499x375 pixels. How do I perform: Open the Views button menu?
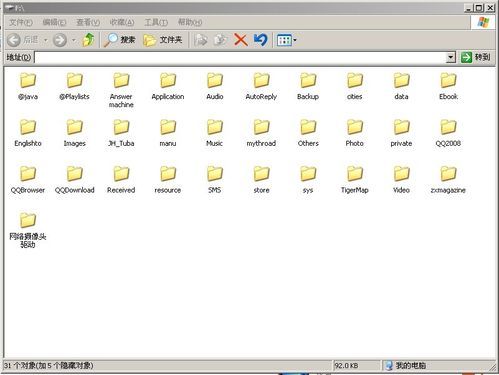click(x=286, y=40)
